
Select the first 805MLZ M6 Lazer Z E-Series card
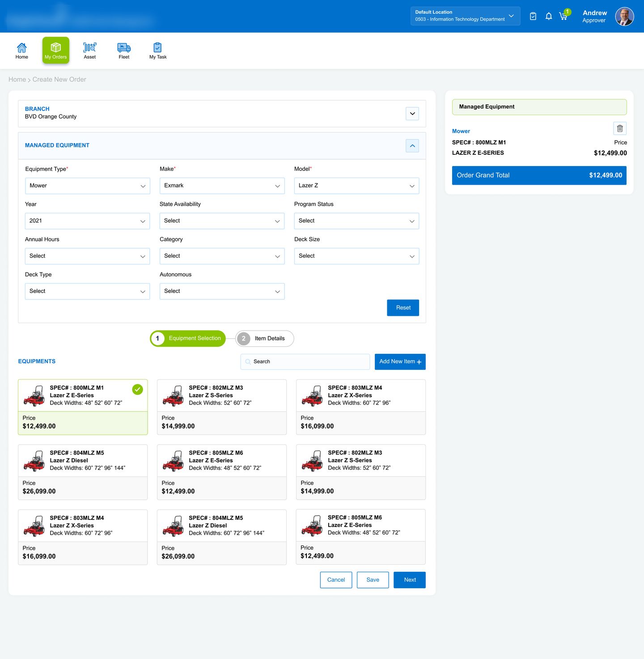point(222,472)
